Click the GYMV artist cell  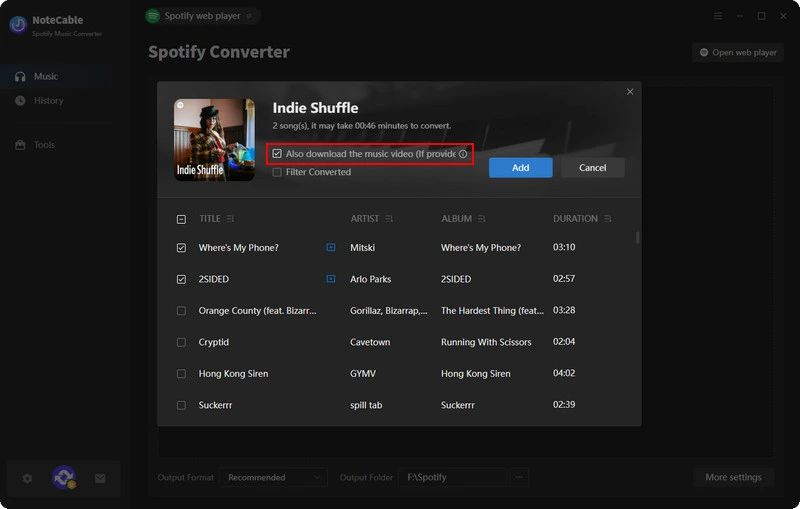(x=363, y=374)
